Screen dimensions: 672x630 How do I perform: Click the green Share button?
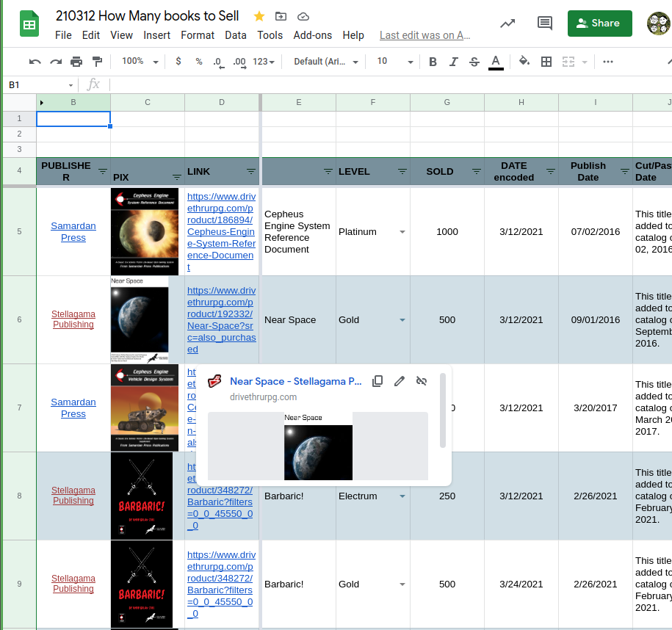pyautogui.click(x=599, y=23)
